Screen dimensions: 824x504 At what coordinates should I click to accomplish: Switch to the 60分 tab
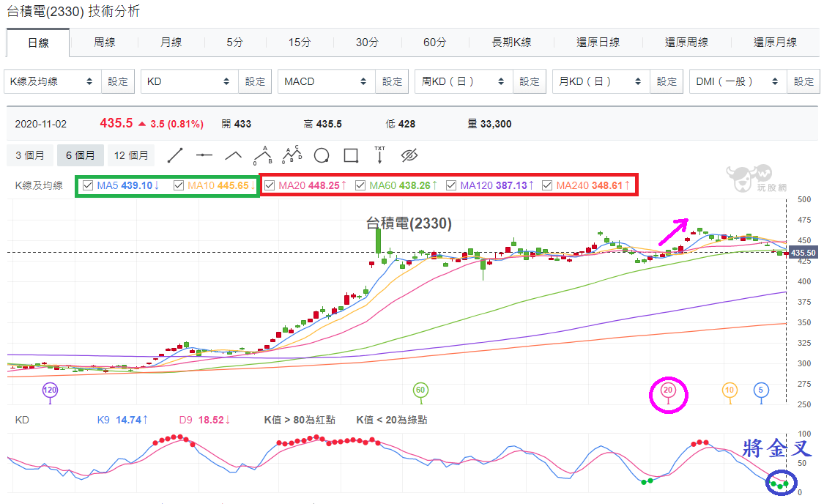point(435,42)
